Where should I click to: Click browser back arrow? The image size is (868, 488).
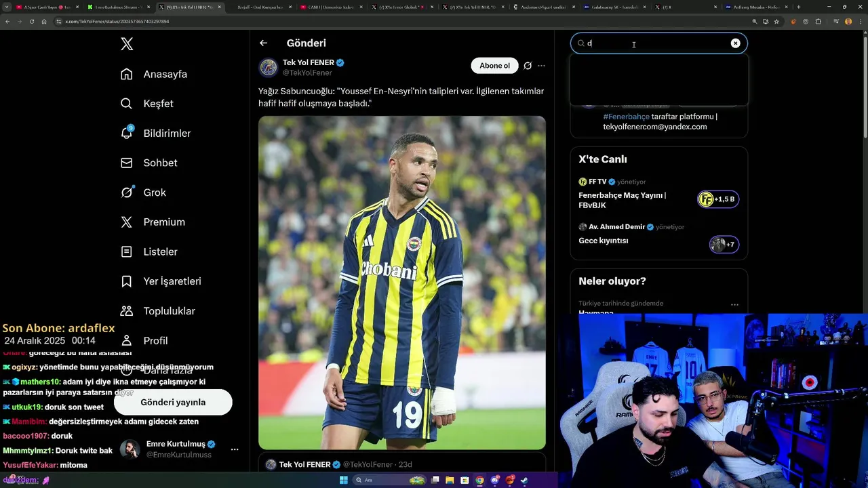[x=7, y=22]
